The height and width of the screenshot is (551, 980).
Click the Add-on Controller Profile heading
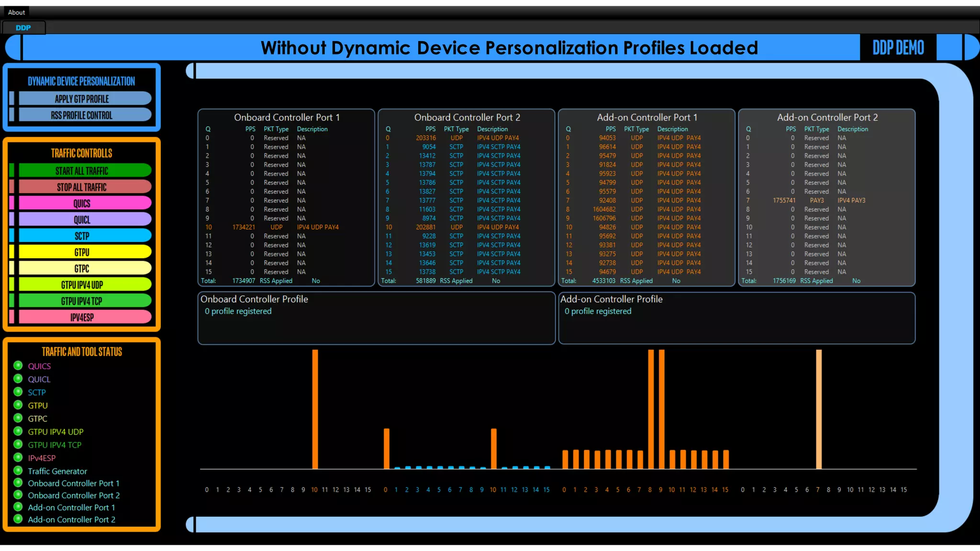click(612, 299)
